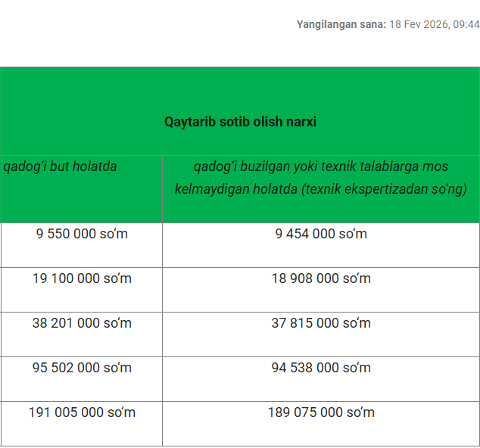Select the "qadog'i but holatda" column header
This screenshot has width=480, height=448.
(x=61, y=166)
